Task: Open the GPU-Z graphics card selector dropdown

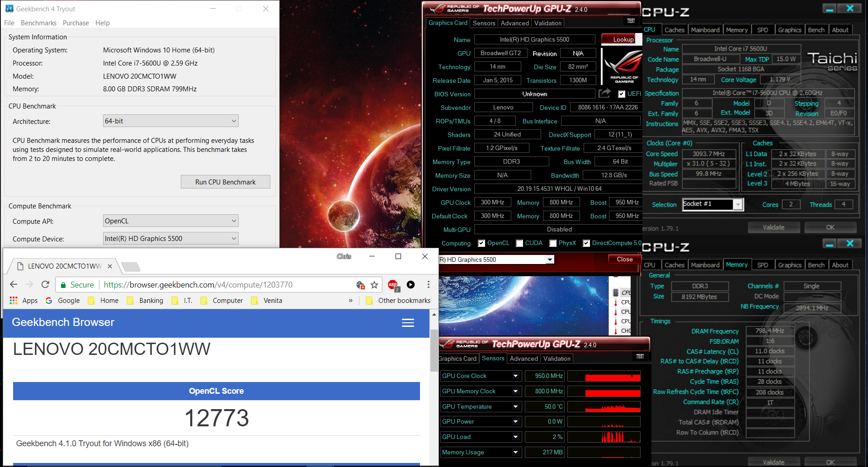Action: point(550,259)
